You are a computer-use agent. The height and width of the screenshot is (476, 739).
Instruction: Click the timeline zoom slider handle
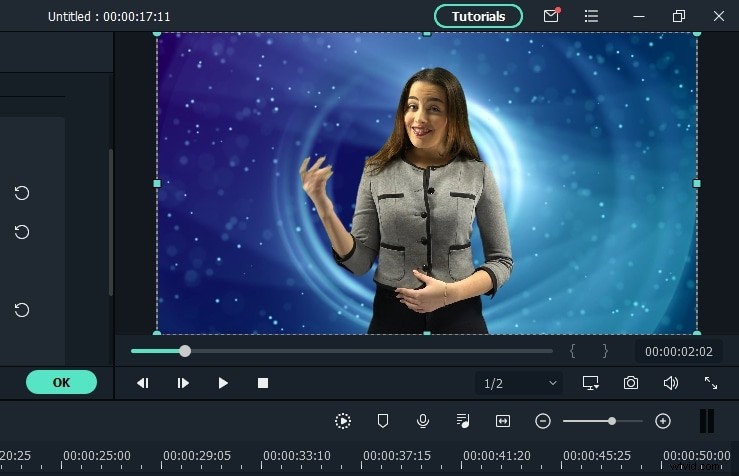[x=612, y=421]
